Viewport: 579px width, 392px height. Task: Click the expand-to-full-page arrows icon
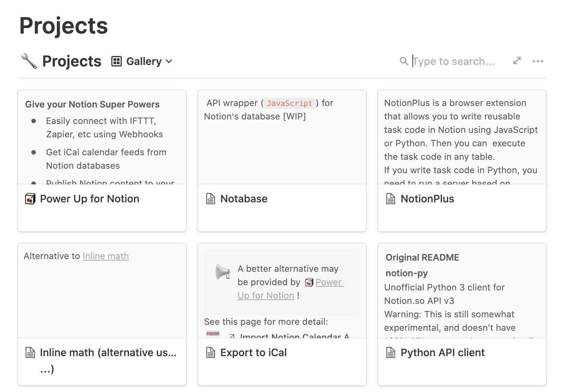[517, 60]
